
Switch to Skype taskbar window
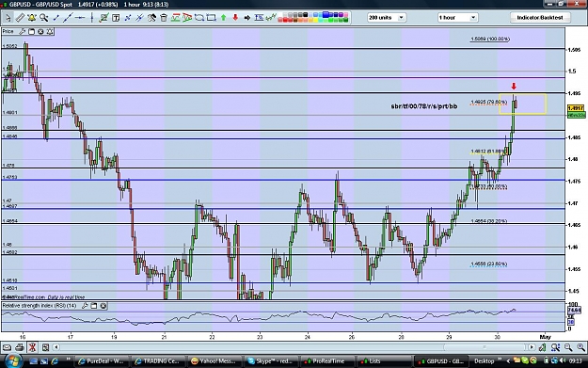tap(271, 360)
